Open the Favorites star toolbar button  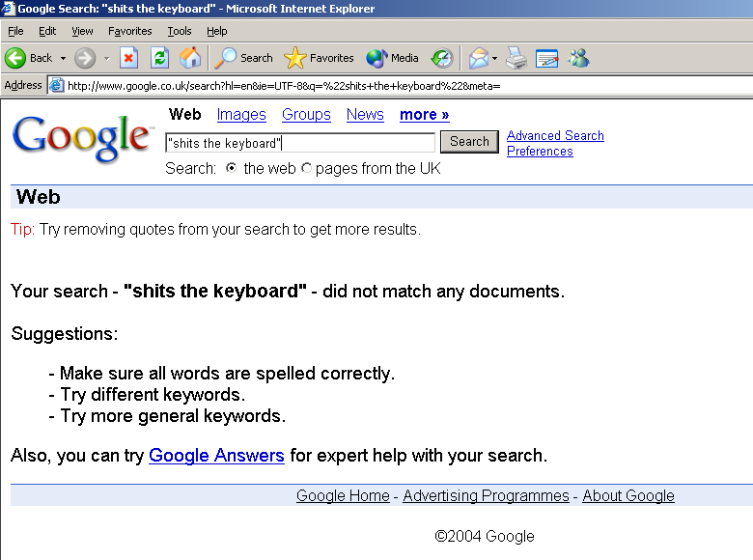coord(319,58)
